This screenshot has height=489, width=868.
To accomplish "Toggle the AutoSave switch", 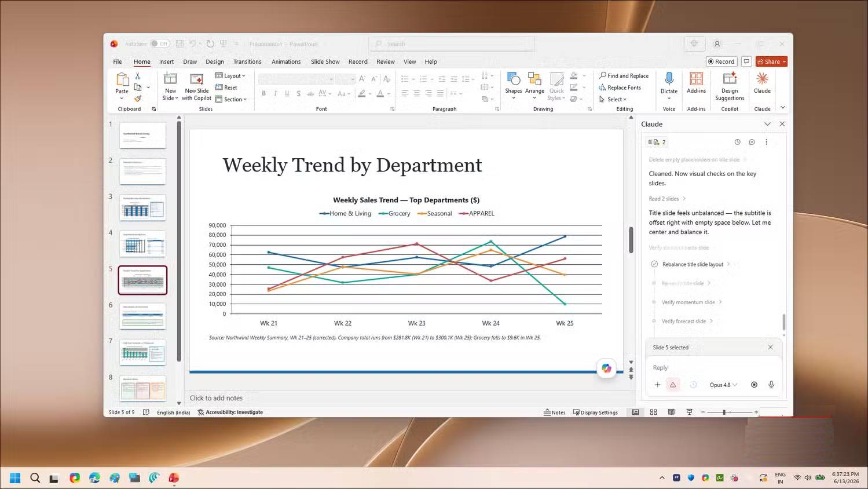I will click(x=160, y=43).
